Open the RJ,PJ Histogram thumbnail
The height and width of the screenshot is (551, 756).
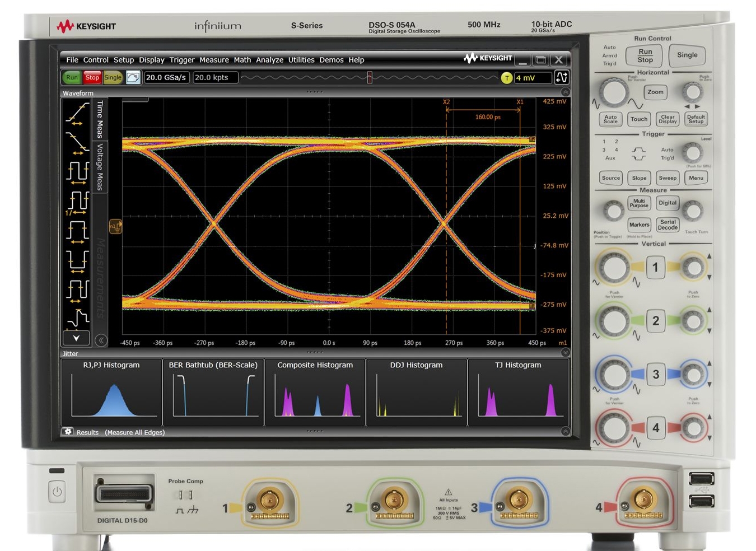pos(111,392)
